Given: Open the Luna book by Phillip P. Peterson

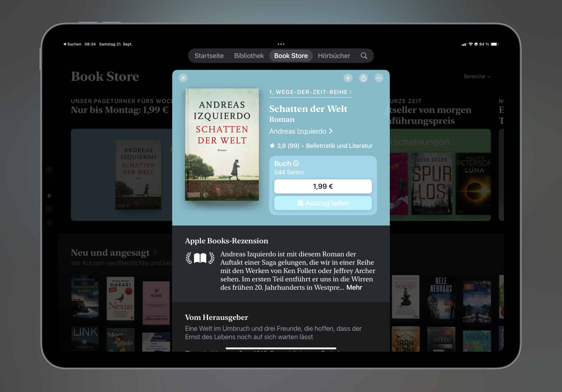Looking at the screenshot, I should pos(473,184).
